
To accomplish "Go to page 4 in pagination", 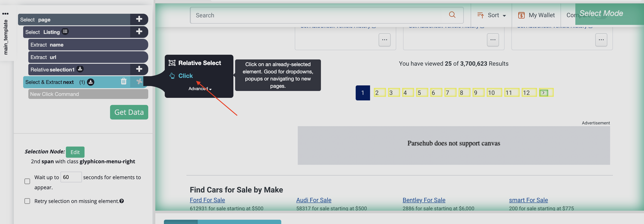I will click(x=408, y=93).
